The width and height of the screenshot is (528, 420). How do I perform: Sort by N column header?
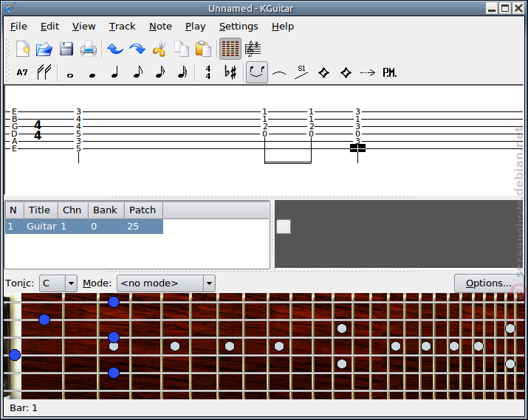(14, 210)
